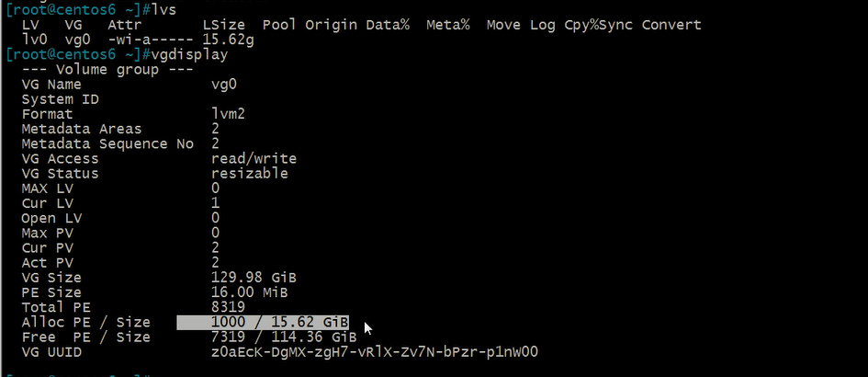This screenshot has width=868, height=377.
Task: Click the Metadata Sequence No label
Action: pos(107,143)
